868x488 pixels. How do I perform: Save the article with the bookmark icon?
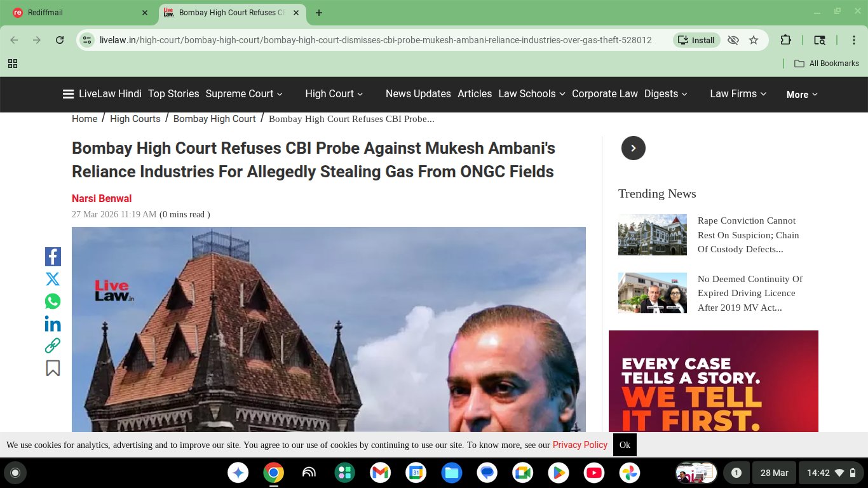tap(53, 368)
